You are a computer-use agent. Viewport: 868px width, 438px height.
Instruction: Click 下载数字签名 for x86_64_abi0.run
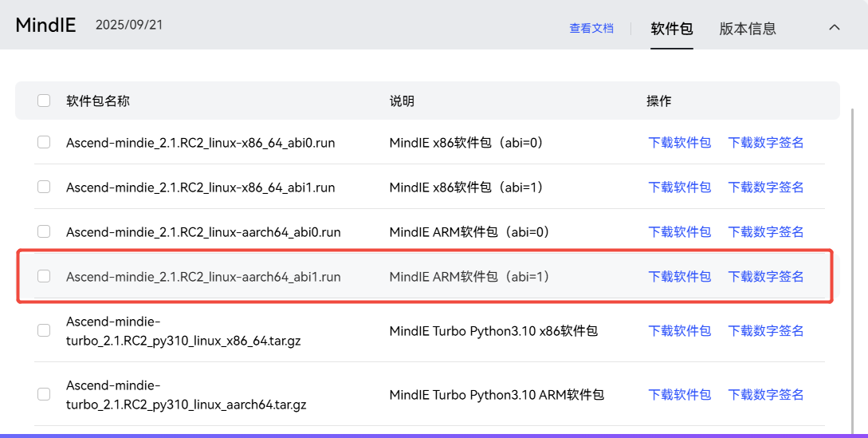(766, 143)
